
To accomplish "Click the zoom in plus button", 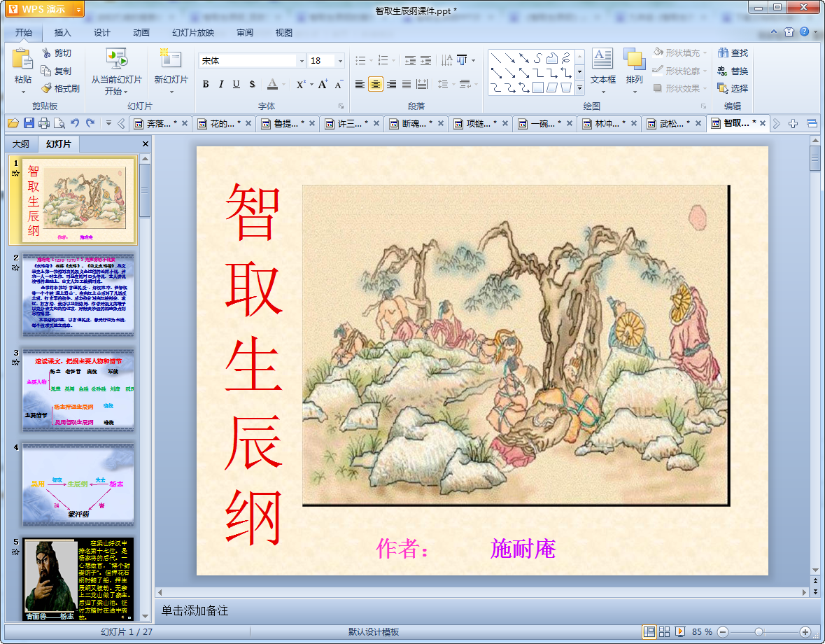I will coord(805,632).
